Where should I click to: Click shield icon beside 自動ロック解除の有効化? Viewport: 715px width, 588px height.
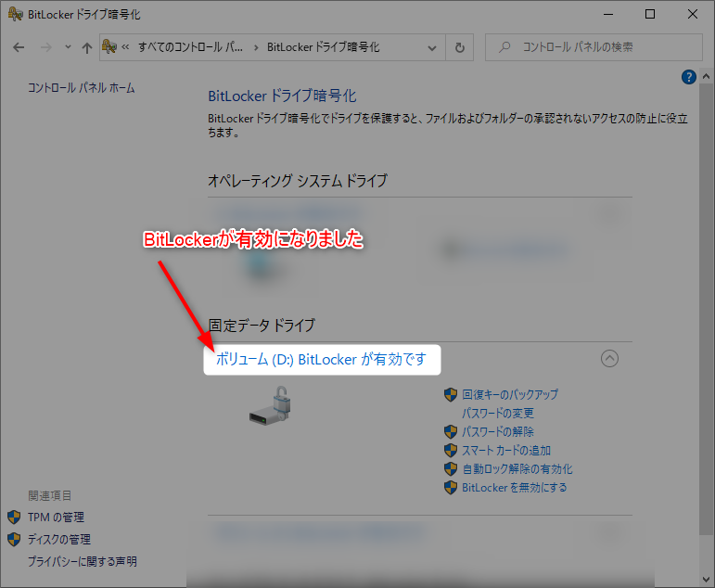[451, 469]
